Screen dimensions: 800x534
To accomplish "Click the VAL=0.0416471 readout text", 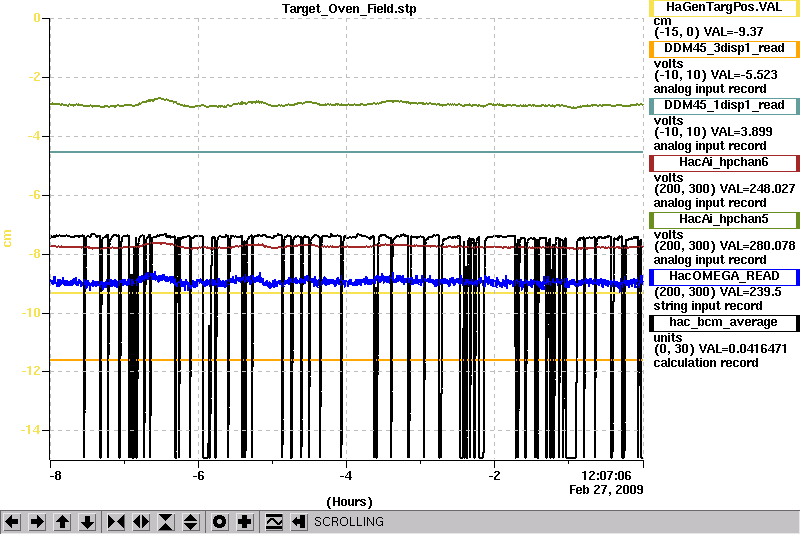I will 742,349.
